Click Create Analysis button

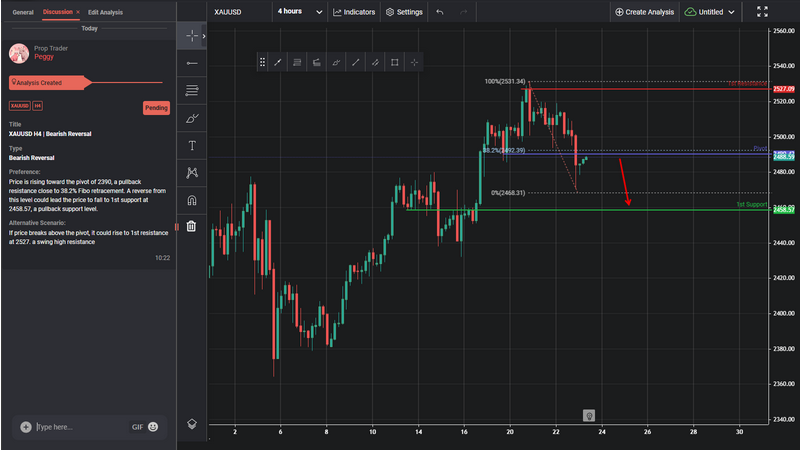644,12
